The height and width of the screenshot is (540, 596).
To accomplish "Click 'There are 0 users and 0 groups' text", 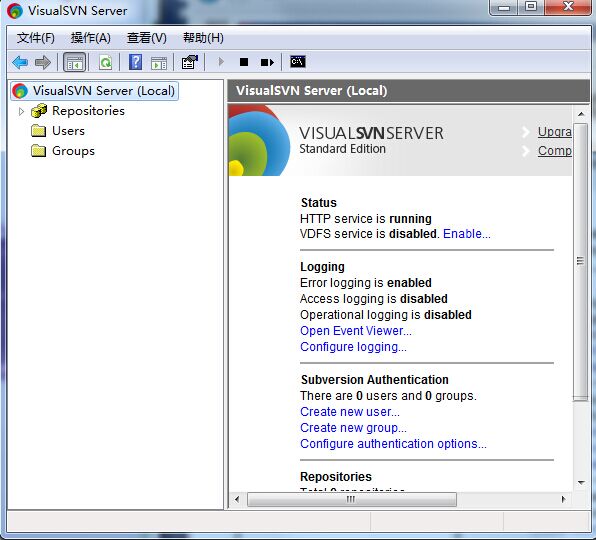I will [388, 396].
